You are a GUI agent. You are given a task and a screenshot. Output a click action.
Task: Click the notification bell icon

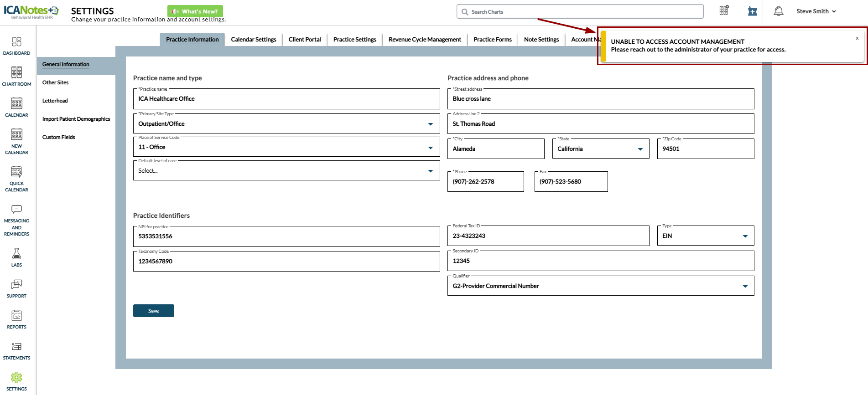pyautogui.click(x=778, y=11)
